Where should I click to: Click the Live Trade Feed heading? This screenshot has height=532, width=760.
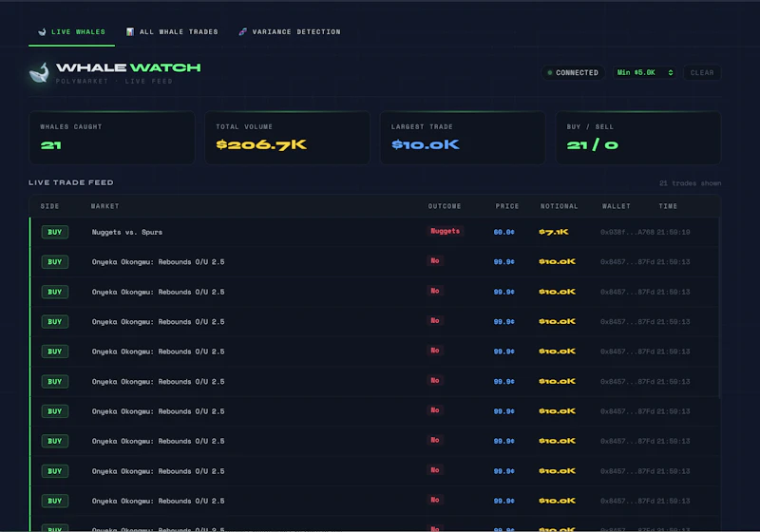71,182
